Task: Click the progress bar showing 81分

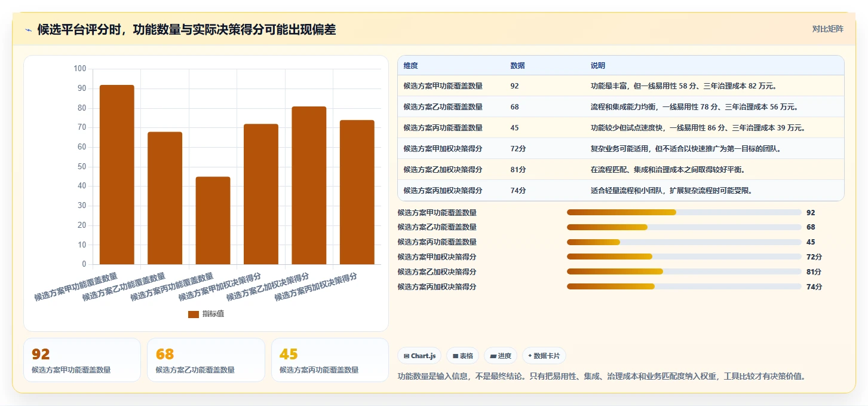Action: (x=684, y=272)
